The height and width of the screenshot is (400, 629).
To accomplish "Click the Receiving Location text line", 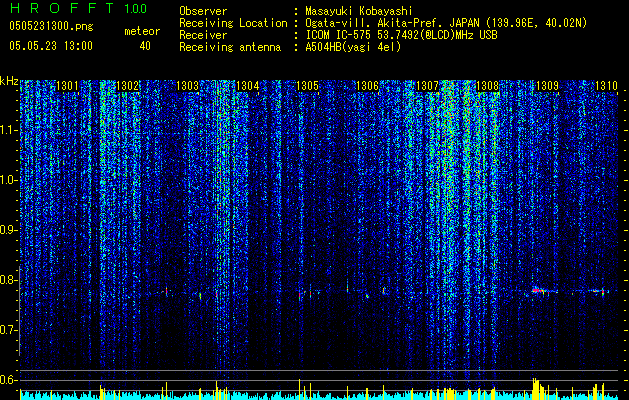I will pyautogui.click(x=383, y=23).
